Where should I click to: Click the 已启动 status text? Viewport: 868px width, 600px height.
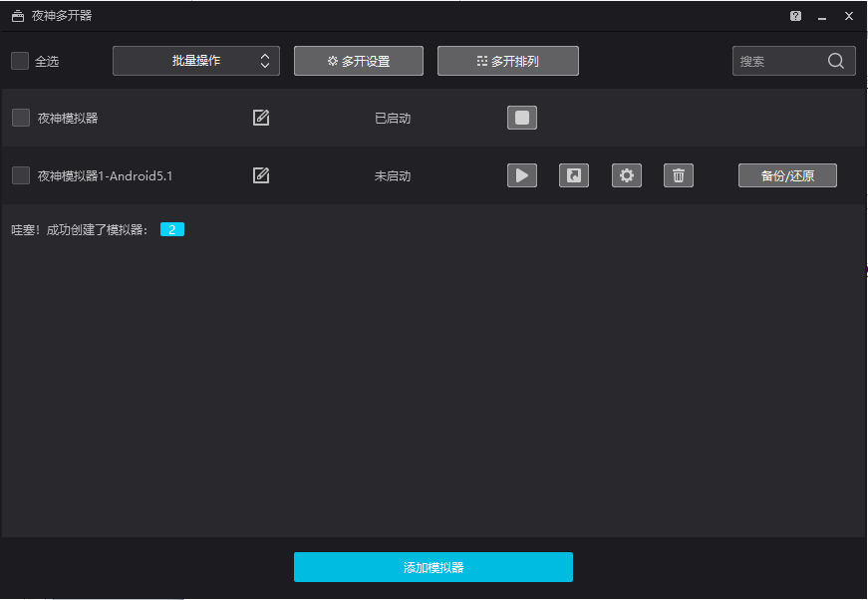pos(393,118)
